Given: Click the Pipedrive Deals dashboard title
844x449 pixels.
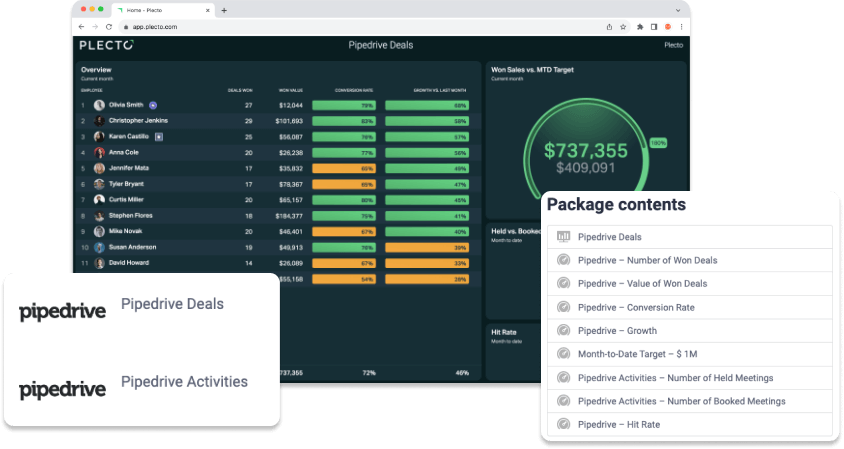Looking at the screenshot, I should (x=381, y=45).
